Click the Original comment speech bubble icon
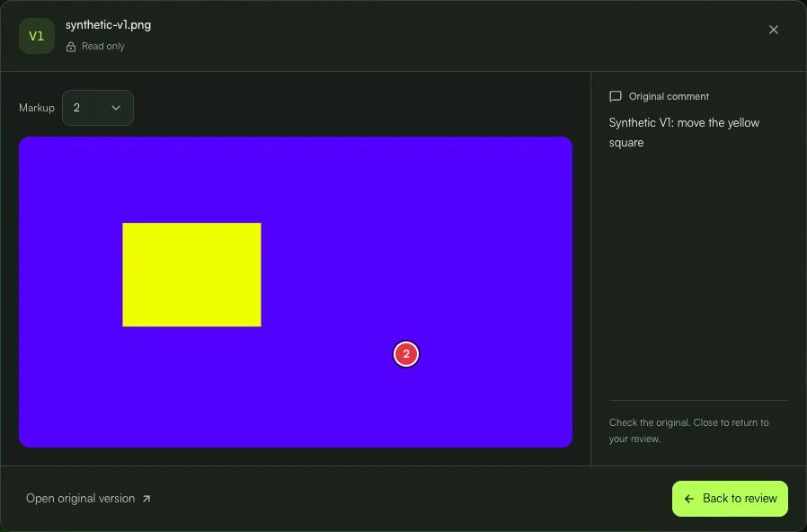 coord(615,96)
